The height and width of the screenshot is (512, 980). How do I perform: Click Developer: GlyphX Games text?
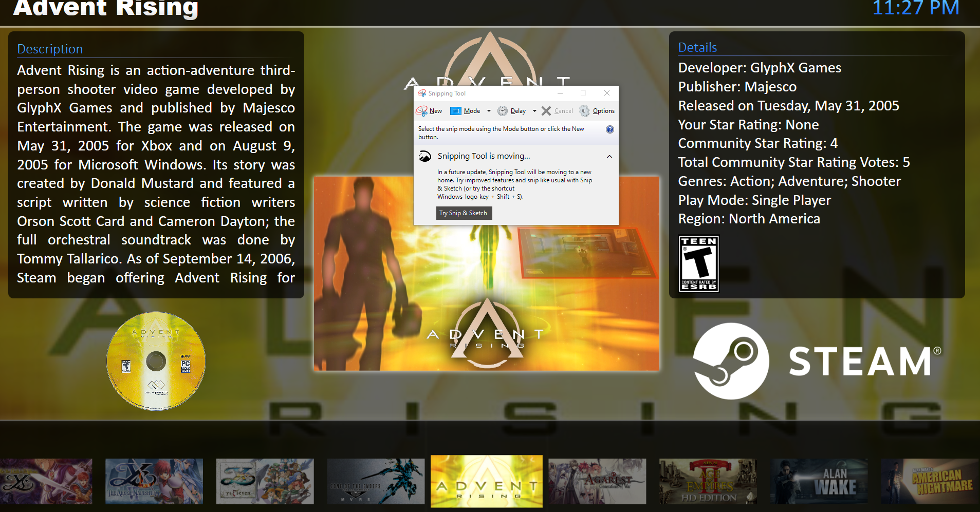760,68
